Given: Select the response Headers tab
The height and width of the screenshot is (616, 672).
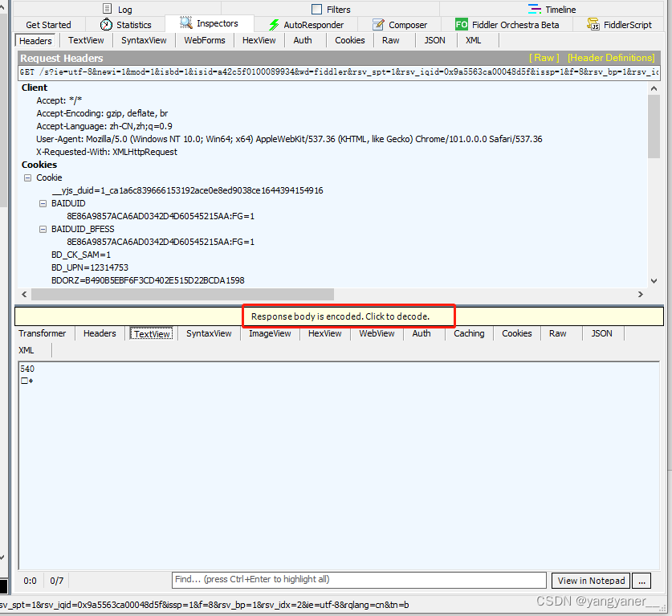Looking at the screenshot, I should coord(100,333).
